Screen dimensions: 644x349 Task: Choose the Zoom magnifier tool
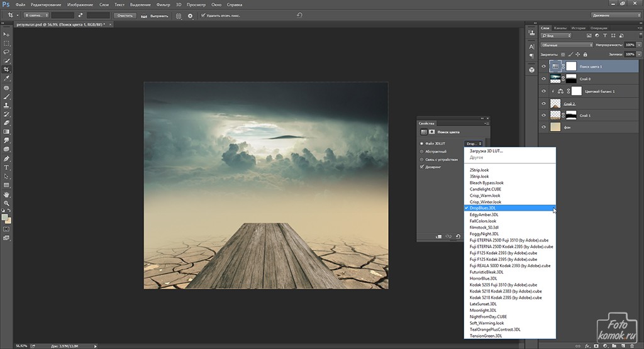tap(7, 204)
